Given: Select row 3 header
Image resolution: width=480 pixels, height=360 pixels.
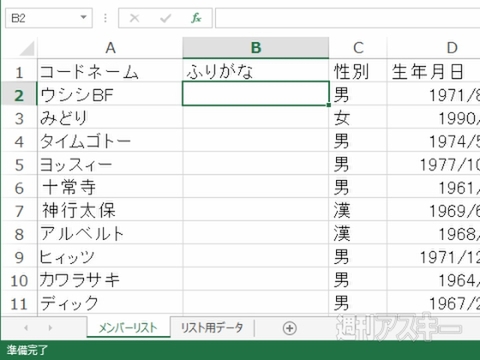Looking at the screenshot, I should point(19,118).
